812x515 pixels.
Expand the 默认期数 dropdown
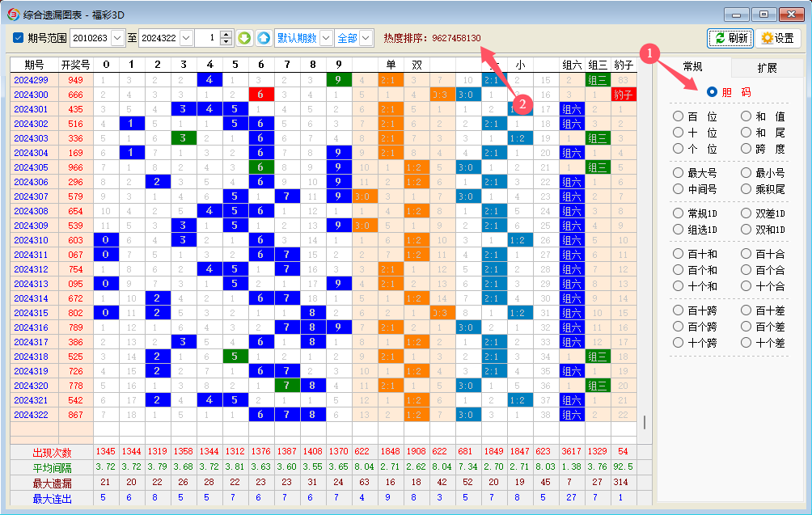tap(326, 38)
